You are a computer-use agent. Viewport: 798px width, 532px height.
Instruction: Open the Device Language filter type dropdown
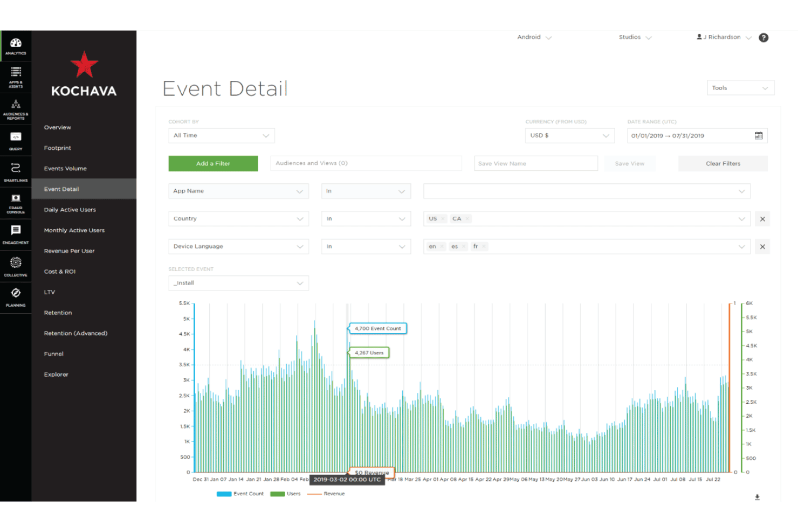(x=238, y=246)
